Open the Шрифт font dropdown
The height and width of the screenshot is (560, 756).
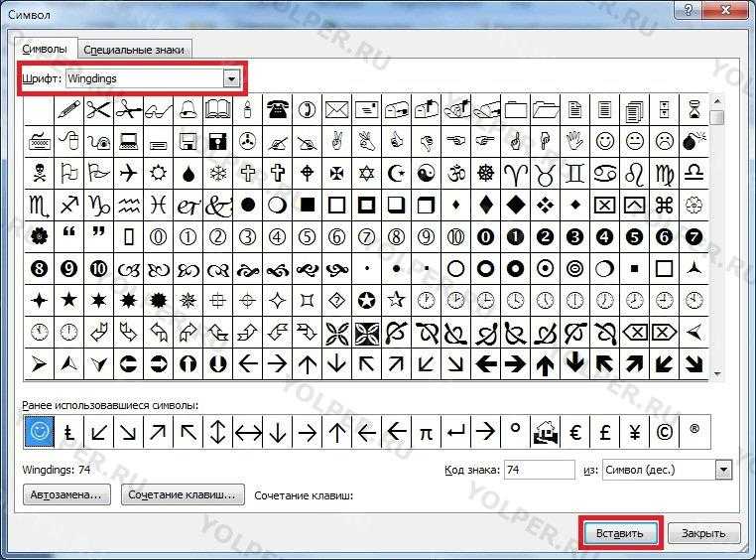point(232,78)
